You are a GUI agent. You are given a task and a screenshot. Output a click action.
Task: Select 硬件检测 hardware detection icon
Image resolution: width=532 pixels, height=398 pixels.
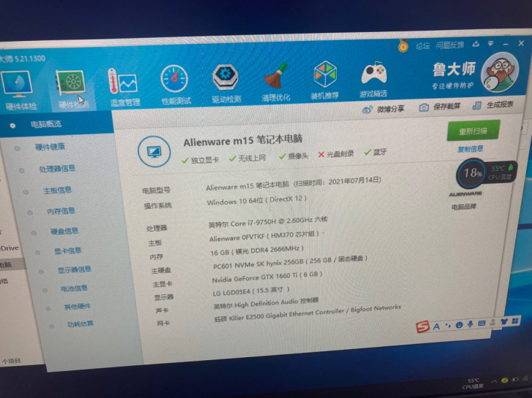[72, 89]
